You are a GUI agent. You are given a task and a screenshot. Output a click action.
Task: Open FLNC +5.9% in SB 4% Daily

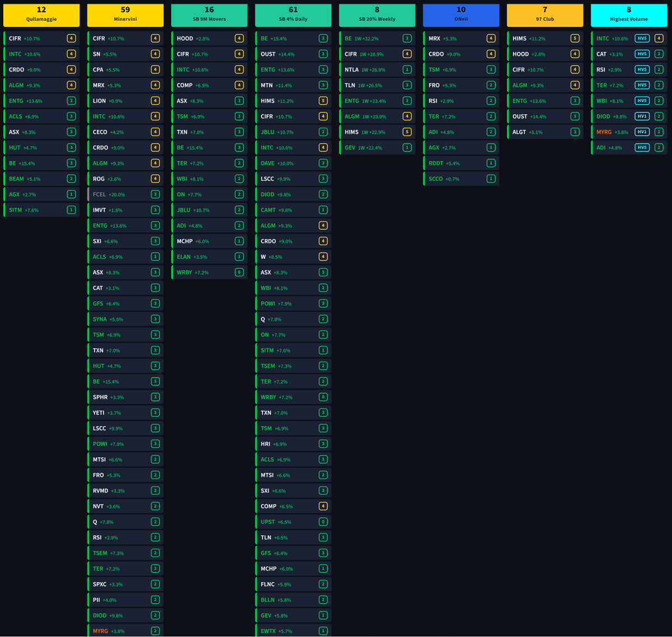(293, 584)
